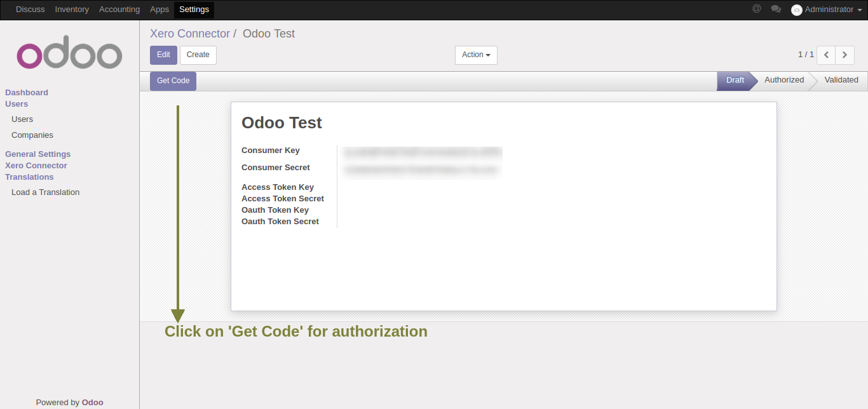The width and height of the screenshot is (868, 409).
Task: Click the Oauth Token Secret label
Action: pos(280,222)
